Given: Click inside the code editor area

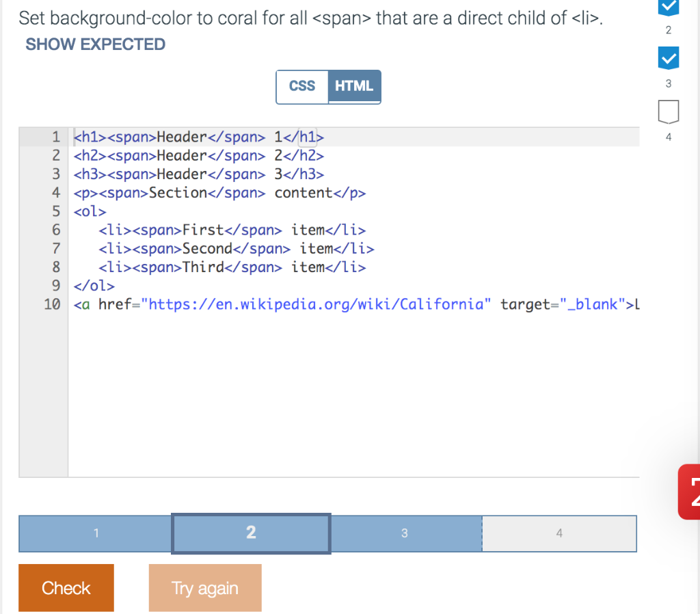Looking at the screenshot, I should coord(342,376).
